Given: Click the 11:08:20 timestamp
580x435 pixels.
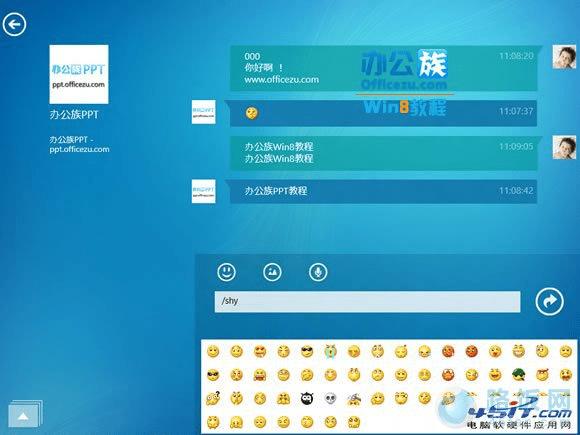Looking at the screenshot, I should [x=516, y=56].
